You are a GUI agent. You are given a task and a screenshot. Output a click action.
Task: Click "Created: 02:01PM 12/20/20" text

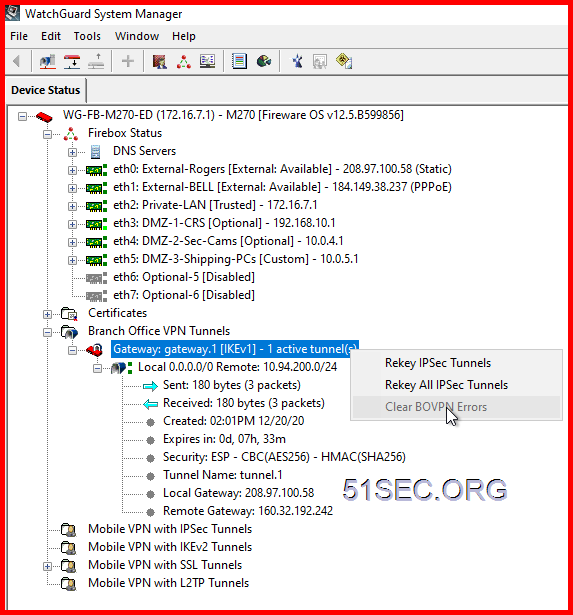coord(233,421)
